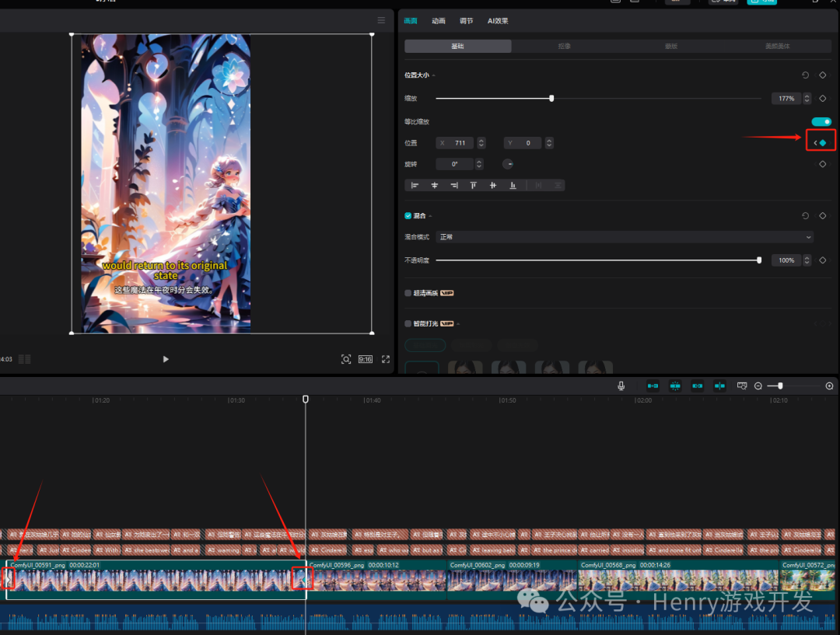
Task: Click the X position field showing 711
Action: tap(455, 143)
